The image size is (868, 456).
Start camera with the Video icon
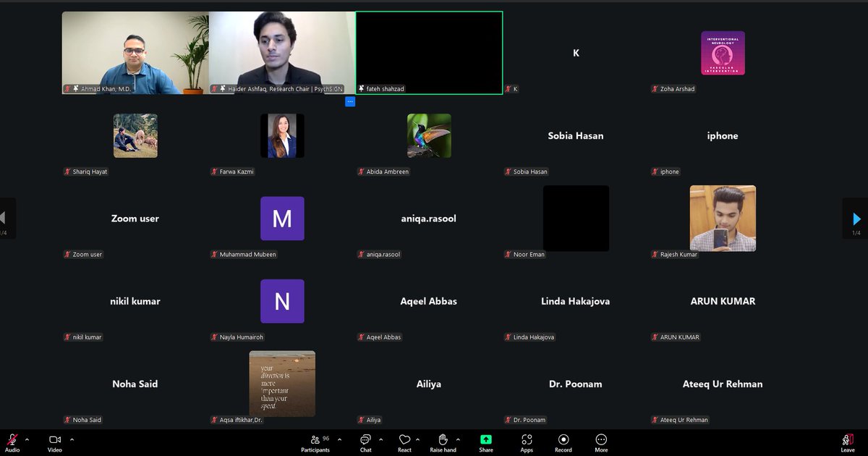pyautogui.click(x=54, y=439)
